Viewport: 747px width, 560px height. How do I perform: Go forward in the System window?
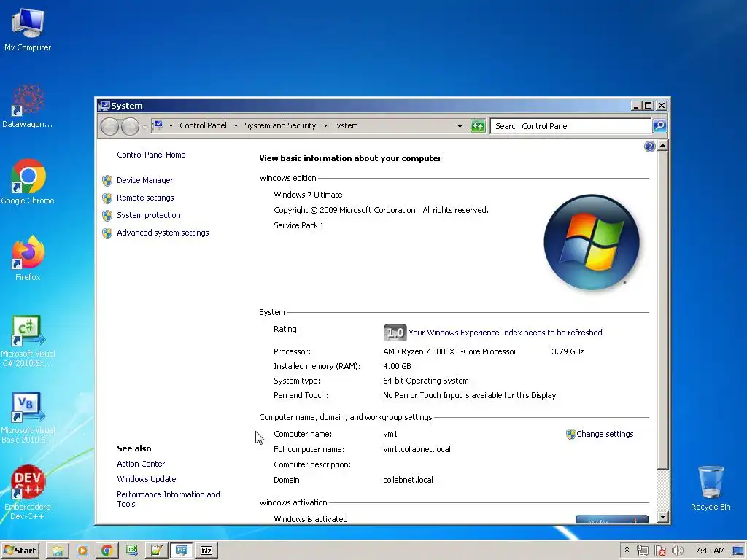(x=130, y=126)
